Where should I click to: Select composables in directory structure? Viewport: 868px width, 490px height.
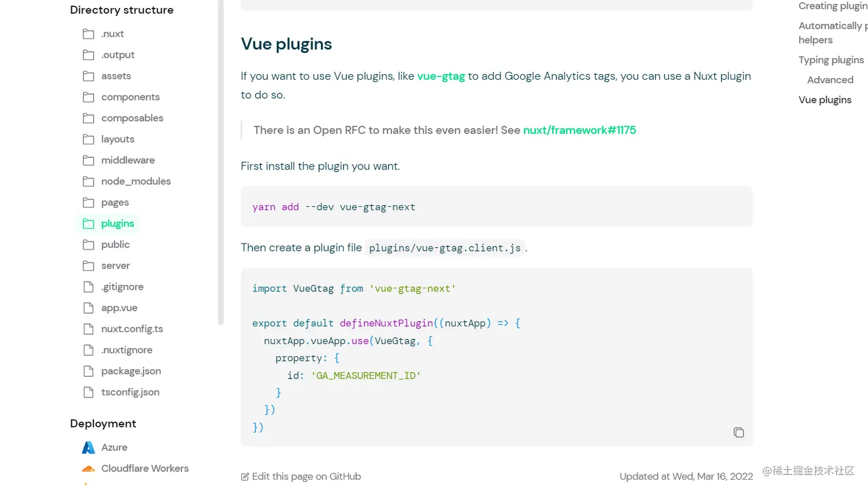[132, 118]
